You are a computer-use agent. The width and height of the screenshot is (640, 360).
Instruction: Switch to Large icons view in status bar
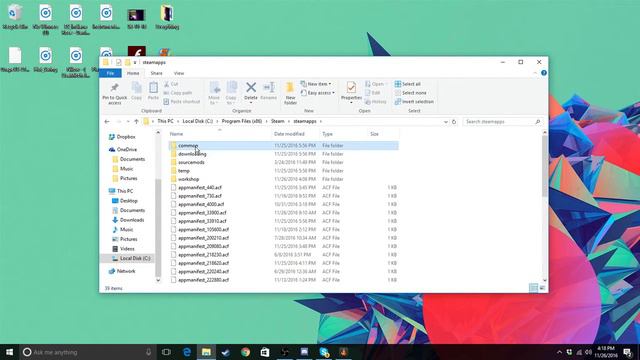click(542, 288)
